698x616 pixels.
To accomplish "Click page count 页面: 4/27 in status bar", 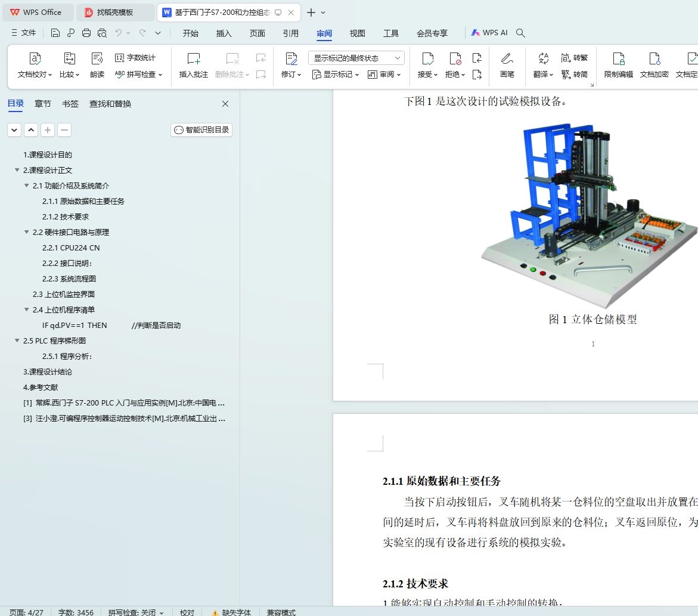I will 26,612.
